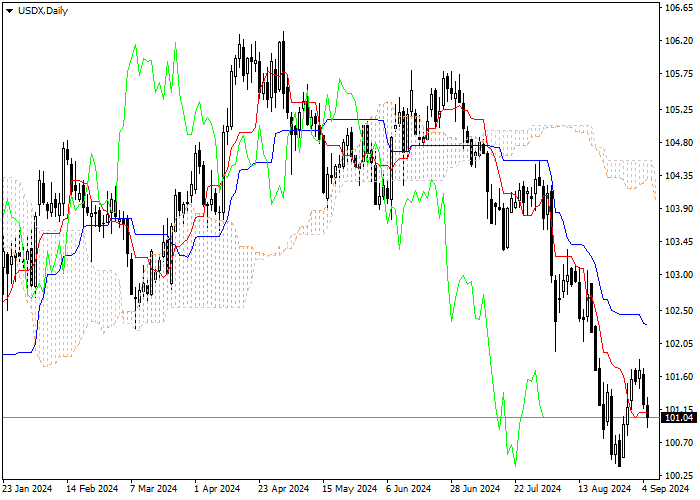Select the 102.05 price level label
Viewport: 700px width, 500px height.
[x=679, y=344]
